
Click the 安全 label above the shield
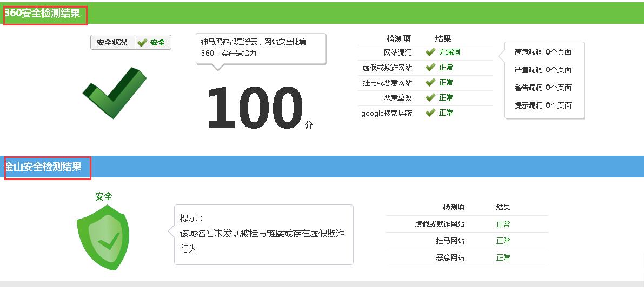coord(103,196)
